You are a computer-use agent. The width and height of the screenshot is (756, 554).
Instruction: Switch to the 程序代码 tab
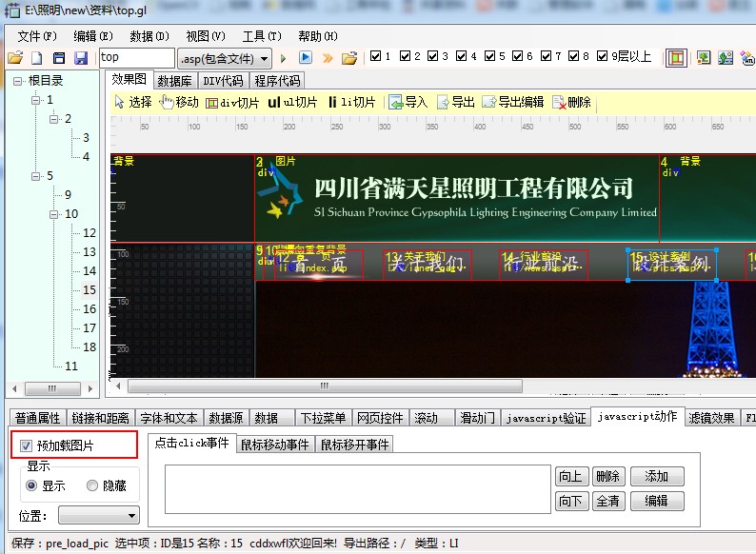coord(277,81)
